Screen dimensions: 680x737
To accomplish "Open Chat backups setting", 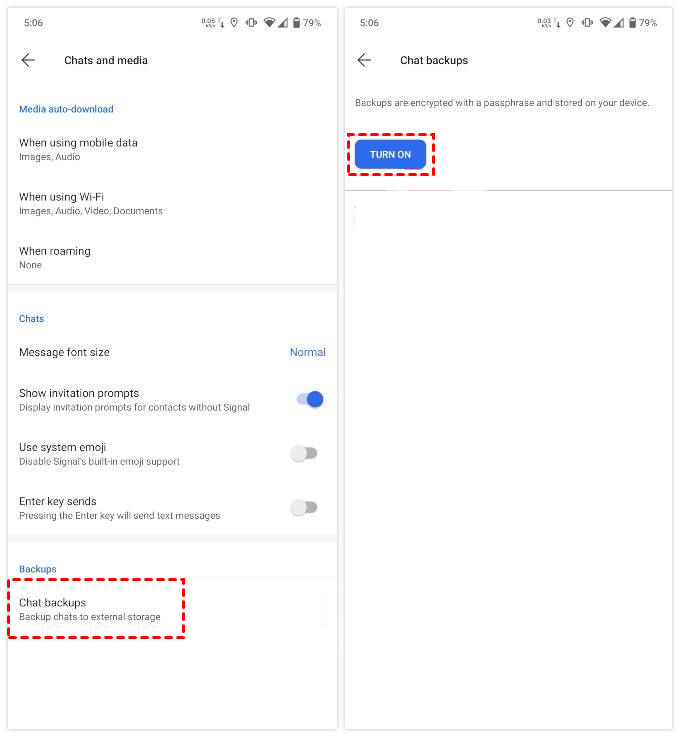I will pyautogui.click(x=172, y=609).
